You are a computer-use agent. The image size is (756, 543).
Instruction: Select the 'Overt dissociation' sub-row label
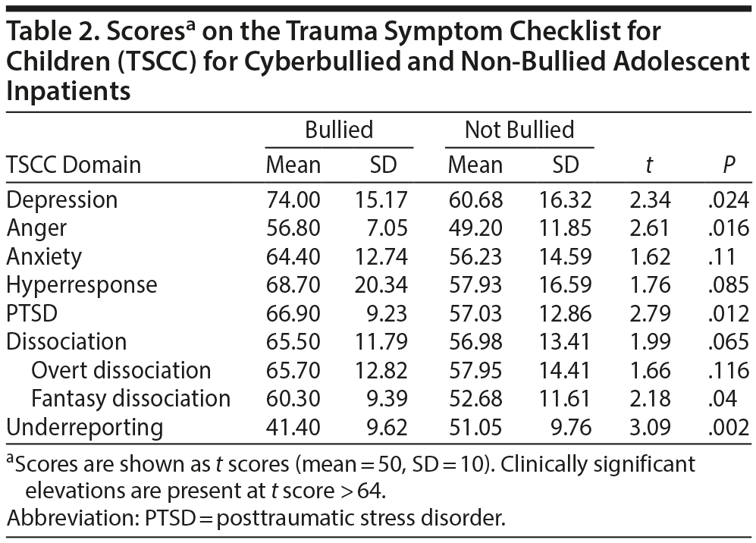tap(121, 370)
